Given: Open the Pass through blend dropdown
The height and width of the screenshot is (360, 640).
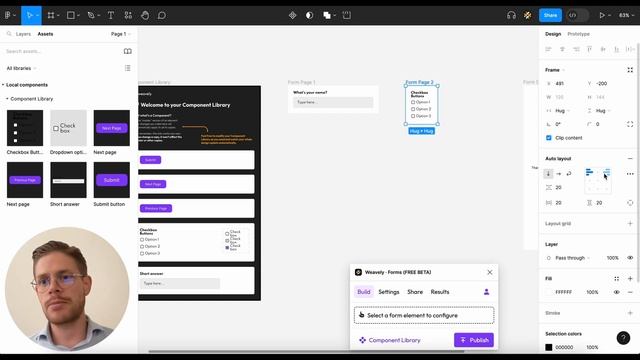Looking at the screenshot, I should [572, 258].
